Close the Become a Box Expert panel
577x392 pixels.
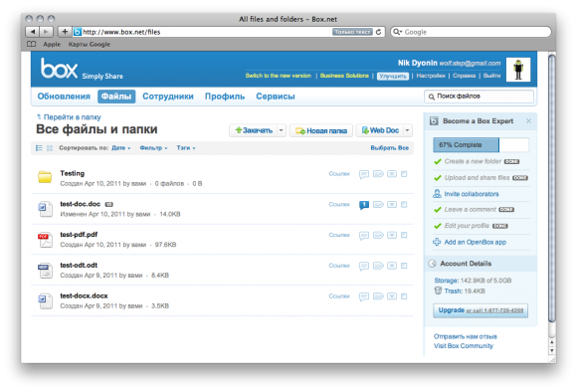pos(528,120)
